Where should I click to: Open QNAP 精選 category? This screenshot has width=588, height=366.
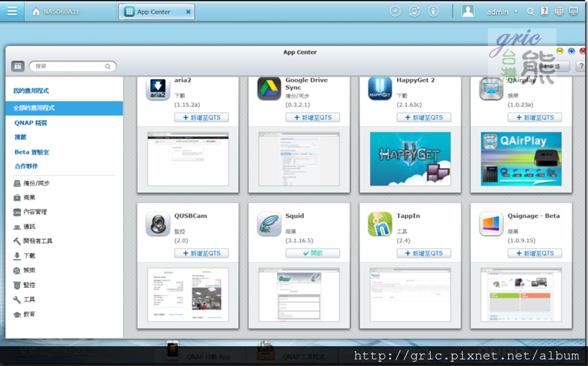pos(31,123)
